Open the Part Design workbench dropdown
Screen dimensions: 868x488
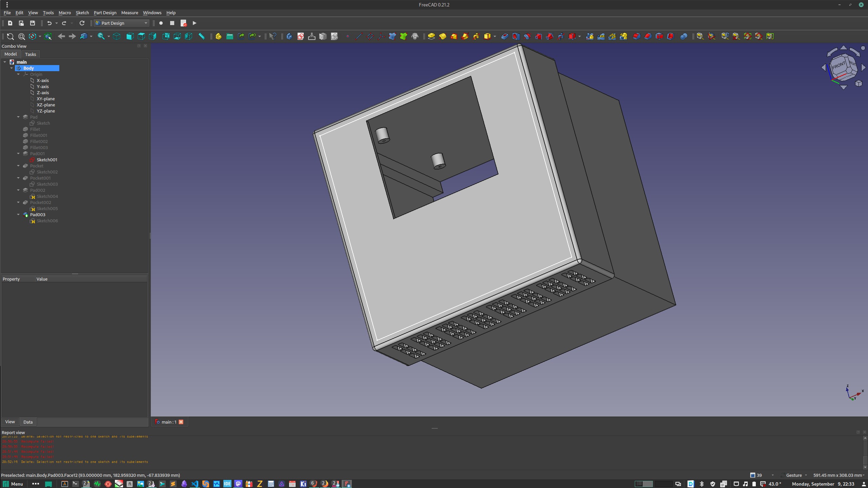121,23
